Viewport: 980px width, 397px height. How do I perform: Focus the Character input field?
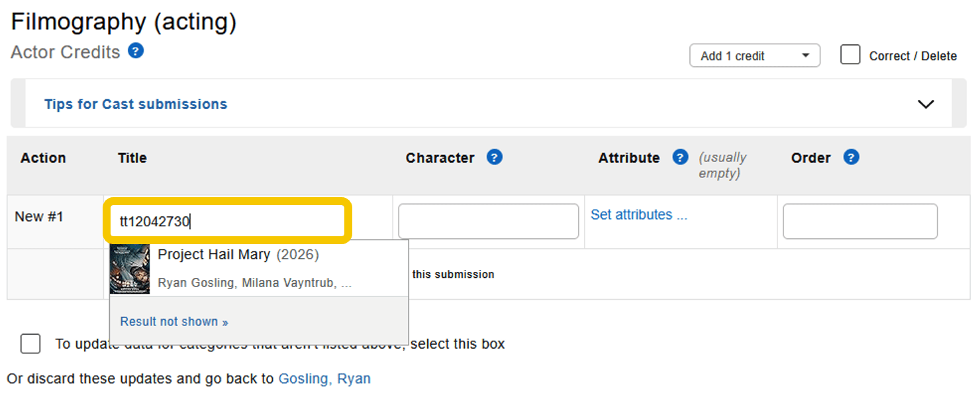[x=488, y=222]
